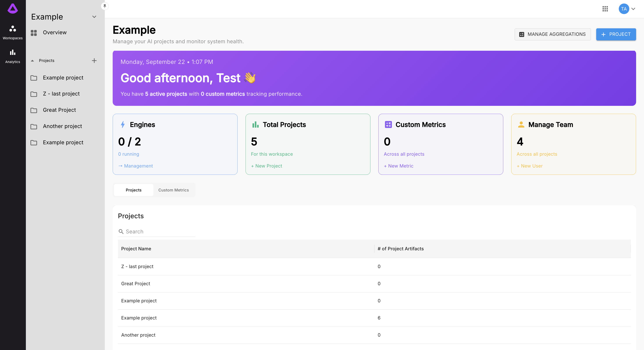Click the blue Project button
The height and width of the screenshot is (350, 644).
tap(616, 34)
